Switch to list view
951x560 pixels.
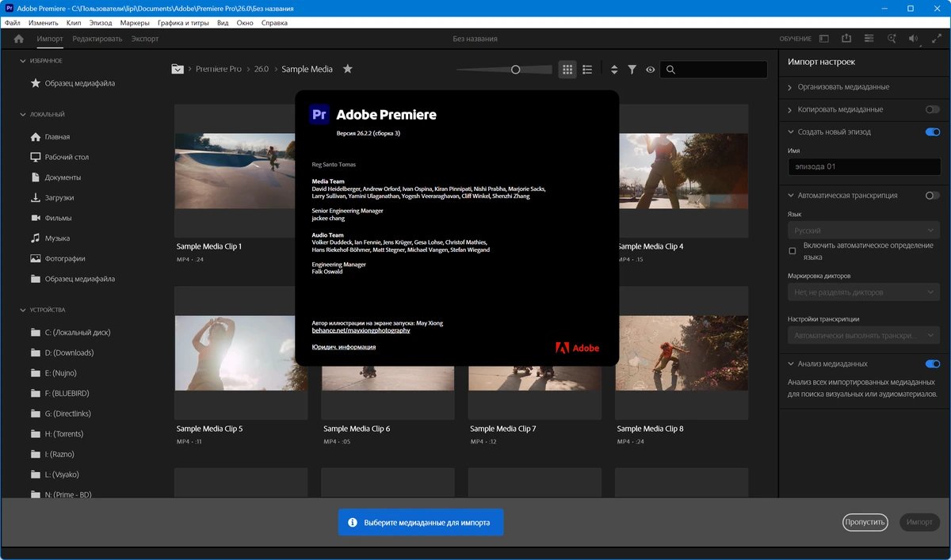pyautogui.click(x=587, y=70)
